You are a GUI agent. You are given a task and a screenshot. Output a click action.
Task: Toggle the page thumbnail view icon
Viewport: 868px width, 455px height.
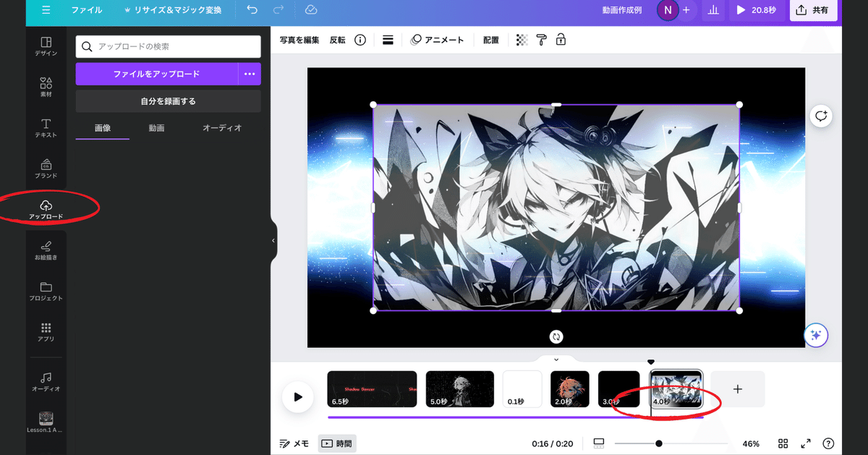pos(598,443)
